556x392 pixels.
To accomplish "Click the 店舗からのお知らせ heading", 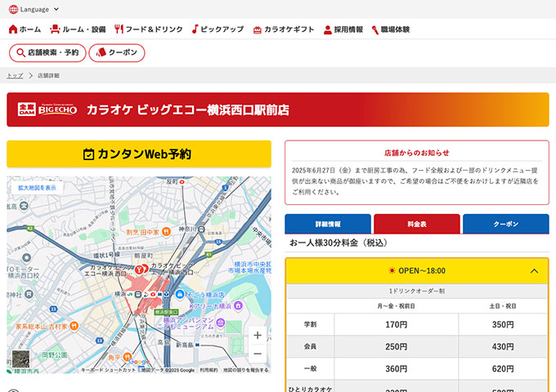I will (417, 153).
